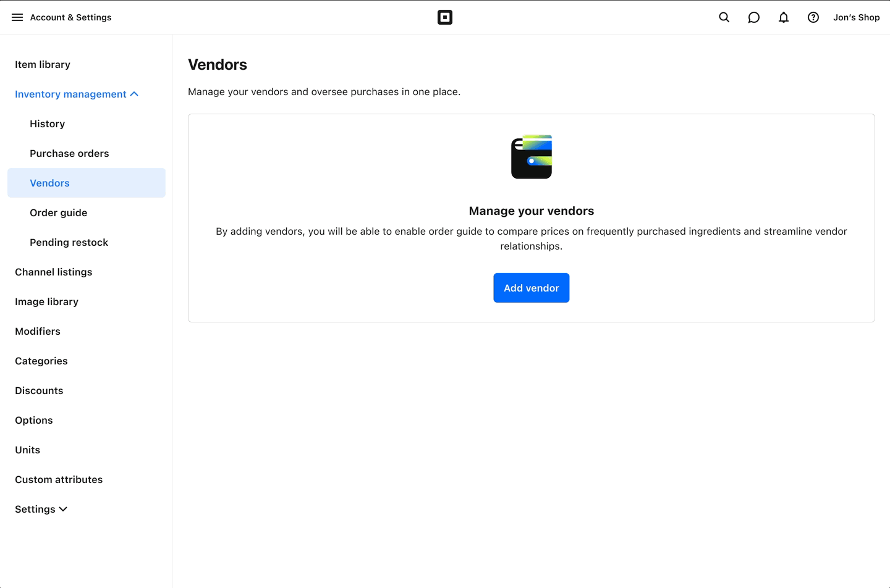
Task: Open the Custom attributes page
Action: pos(59,479)
